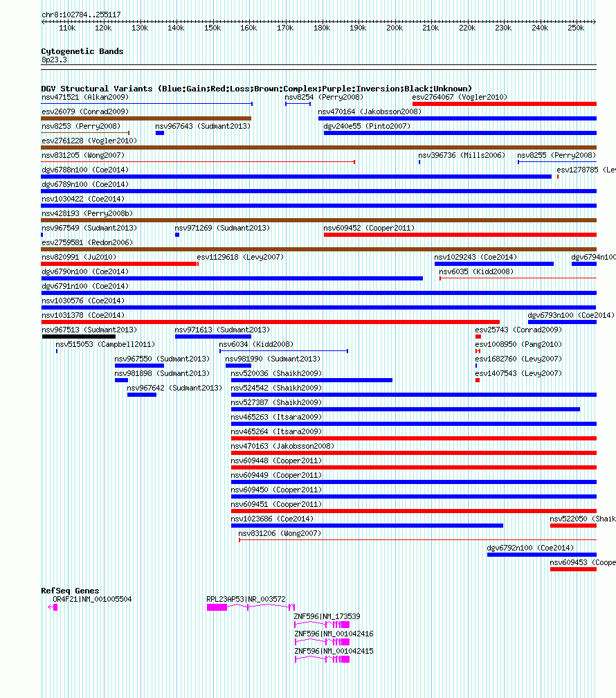This screenshot has width=616, height=698.
Task: Click the 8p23.3 cytogenetic band label
Action: point(54,60)
